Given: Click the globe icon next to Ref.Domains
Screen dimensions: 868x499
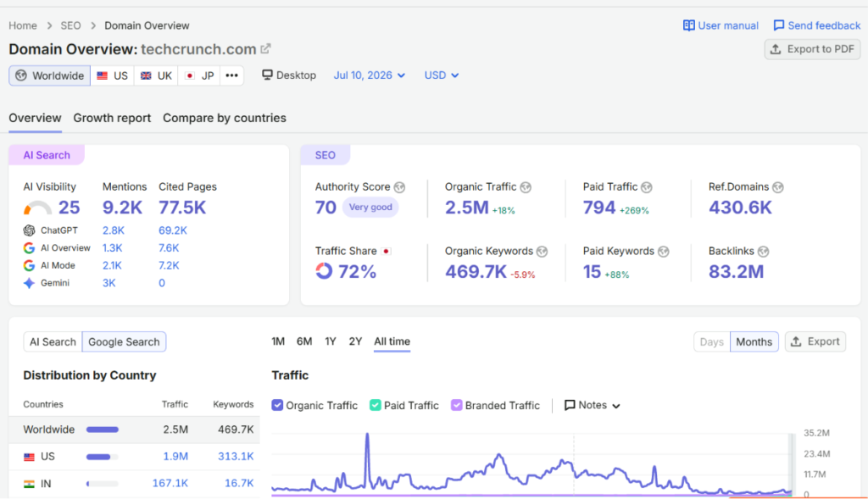Looking at the screenshot, I should [778, 187].
